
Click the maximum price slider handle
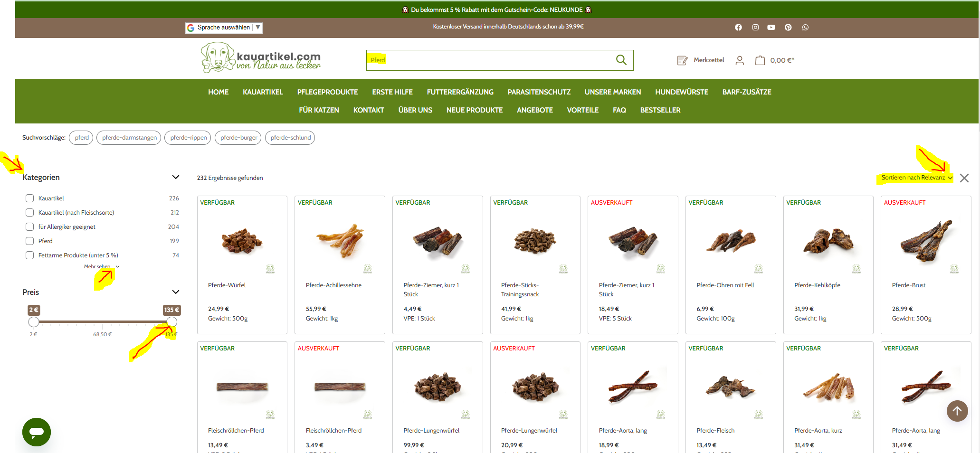pos(172,322)
